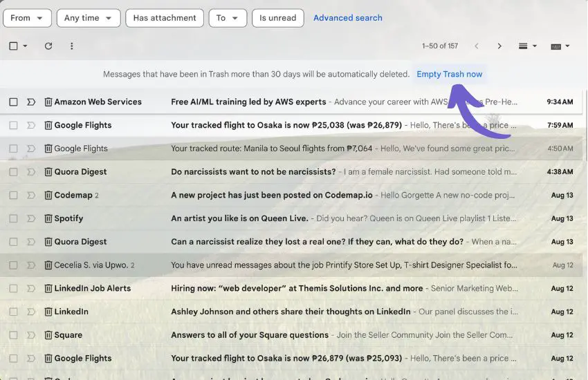Expand the input tools dropdown arrow
Image resolution: width=588 pixels, height=380 pixels.
tap(567, 46)
